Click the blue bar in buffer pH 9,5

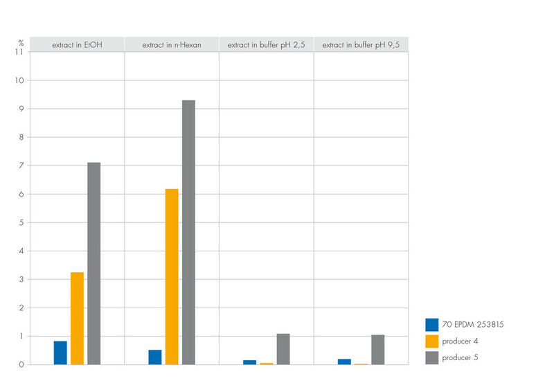(x=344, y=362)
